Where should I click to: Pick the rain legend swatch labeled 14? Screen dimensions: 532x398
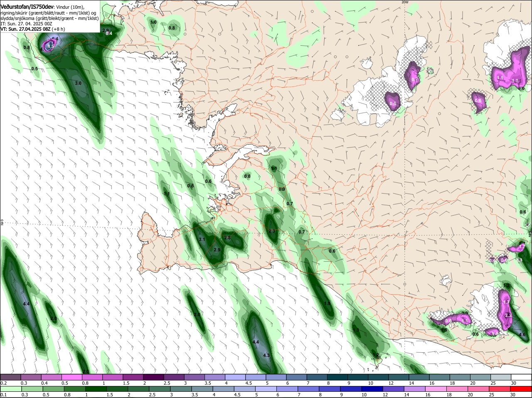tap(415, 389)
